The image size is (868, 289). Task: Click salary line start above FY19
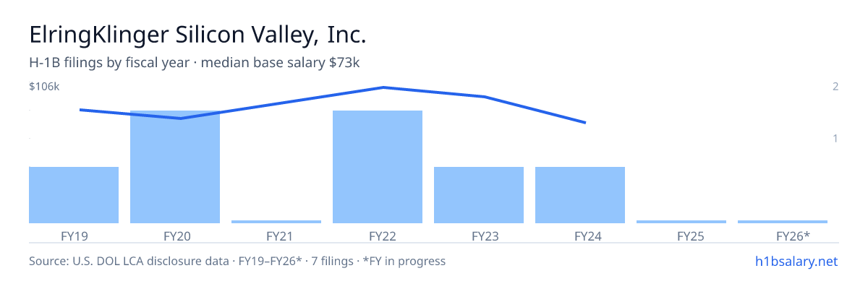(x=80, y=110)
